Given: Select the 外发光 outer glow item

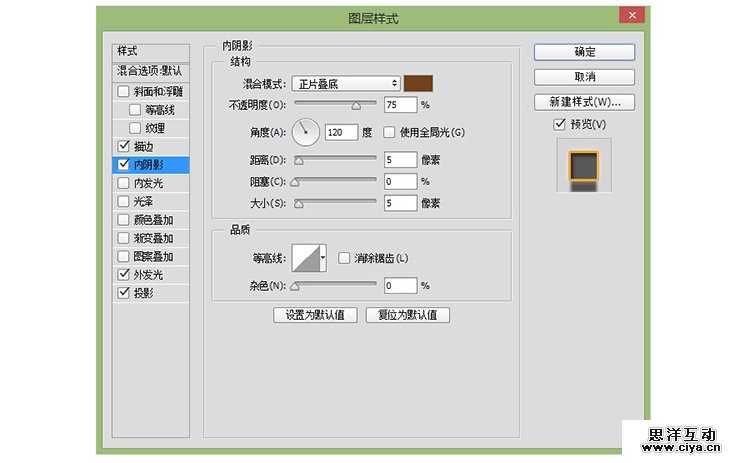Looking at the screenshot, I should (147, 274).
